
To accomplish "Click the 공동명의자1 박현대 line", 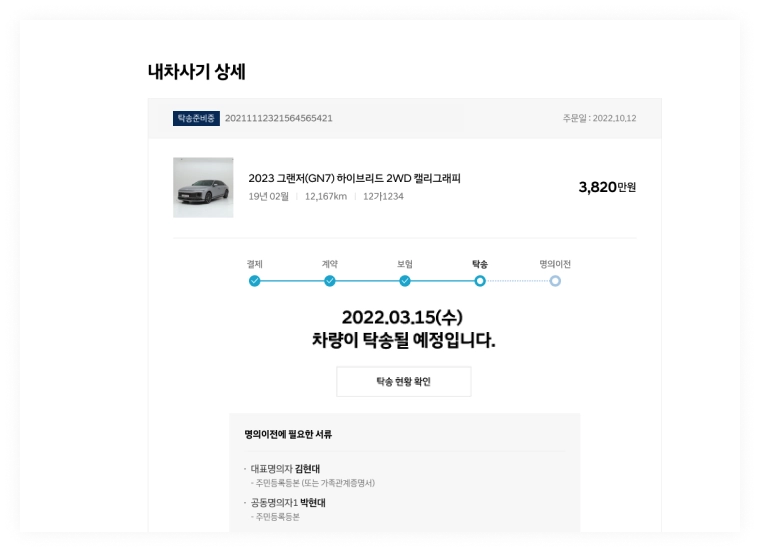I will coord(288,503).
